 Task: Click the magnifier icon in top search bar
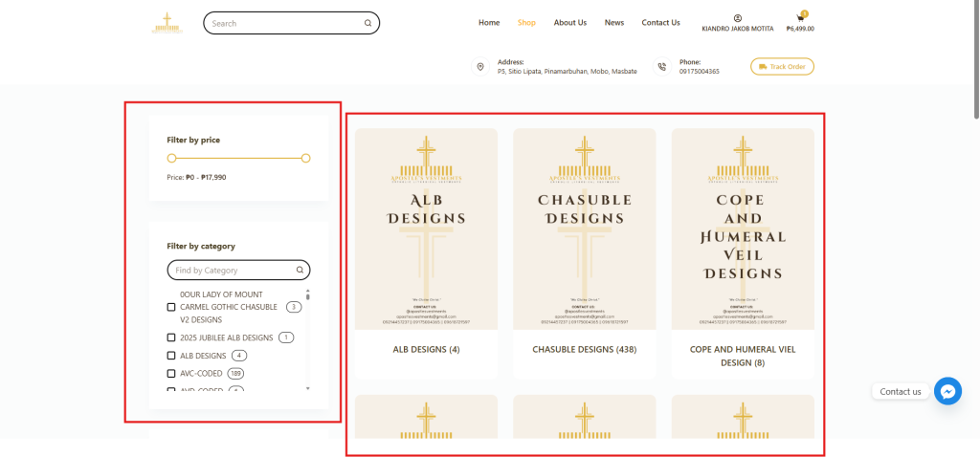tap(368, 23)
